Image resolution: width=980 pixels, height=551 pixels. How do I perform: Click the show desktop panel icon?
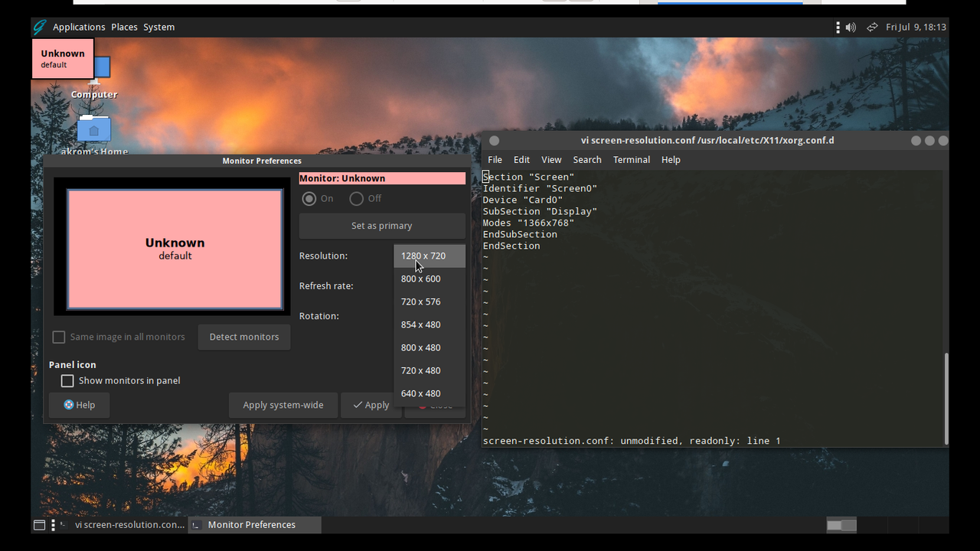39,525
